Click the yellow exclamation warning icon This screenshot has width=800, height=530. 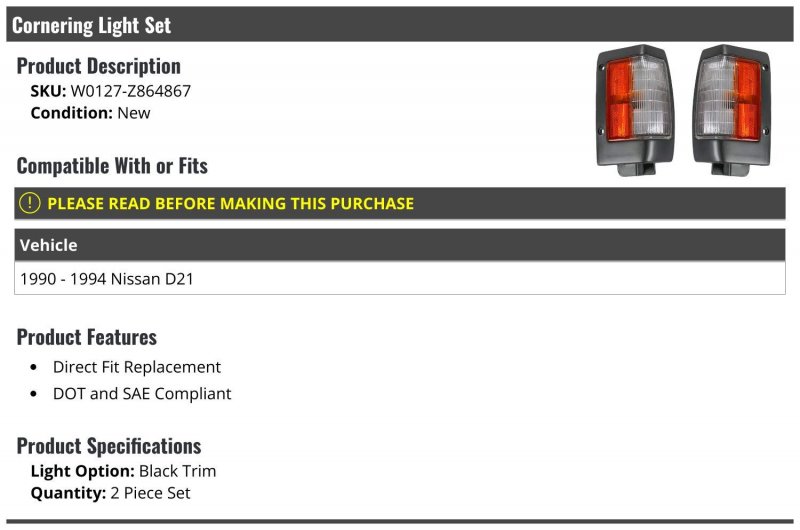[30, 203]
